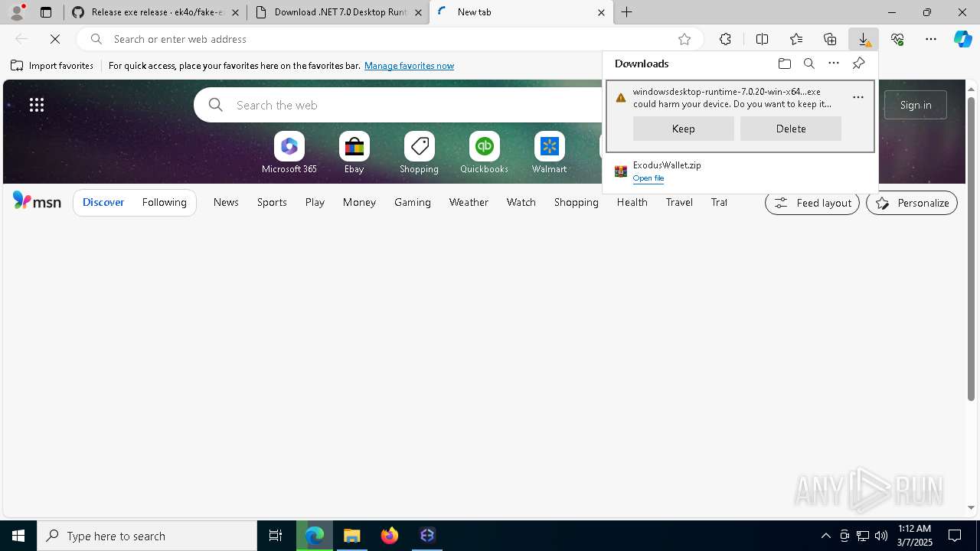Open the Collections icon
This screenshot has height=551, width=980.
830,39
